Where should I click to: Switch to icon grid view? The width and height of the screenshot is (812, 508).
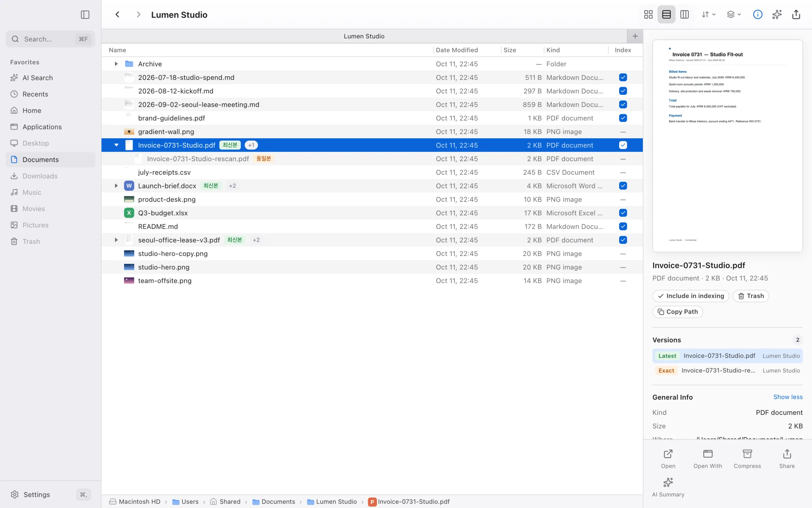click(x=648, y=15)
